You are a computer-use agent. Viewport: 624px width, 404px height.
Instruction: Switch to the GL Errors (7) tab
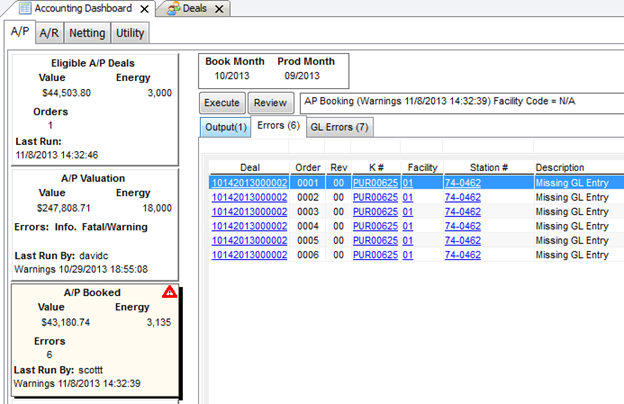(339, 127)
